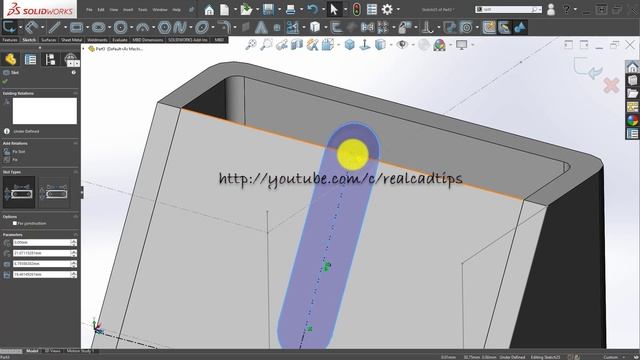Open the Slot PropertyManager help icon
640x360 pixels.
pos(74,72)
